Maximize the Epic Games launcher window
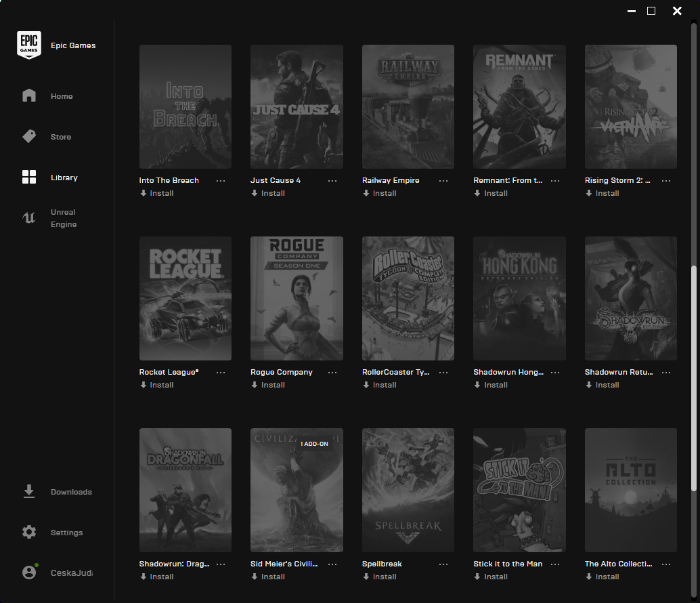Viewport: 700px width, 603px height. coord(651,11)
